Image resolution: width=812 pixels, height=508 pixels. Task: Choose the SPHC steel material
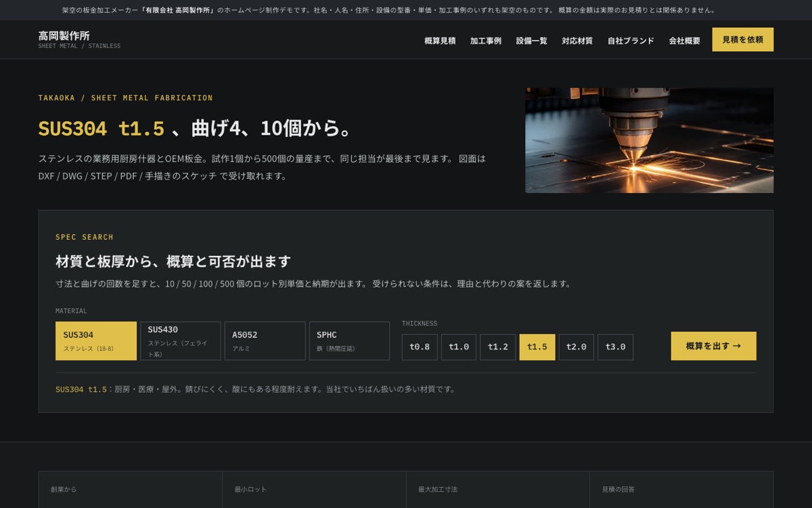click(x=349, y=341)
